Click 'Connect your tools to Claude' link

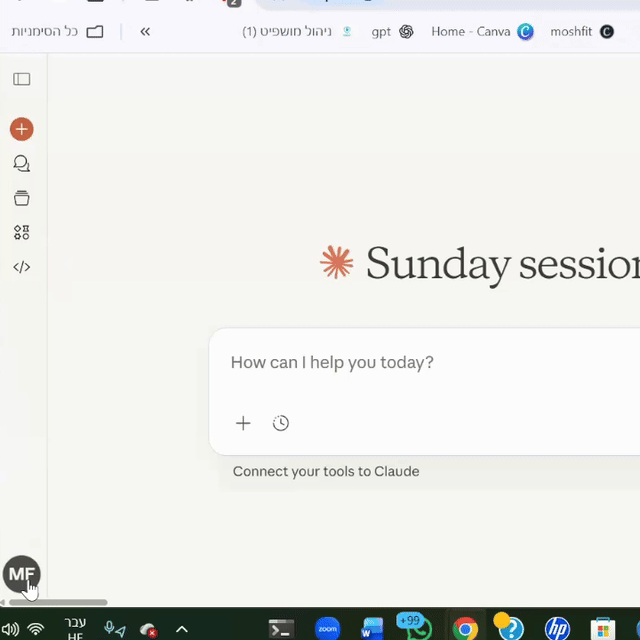pyautogui.click(x=326, y=471)
